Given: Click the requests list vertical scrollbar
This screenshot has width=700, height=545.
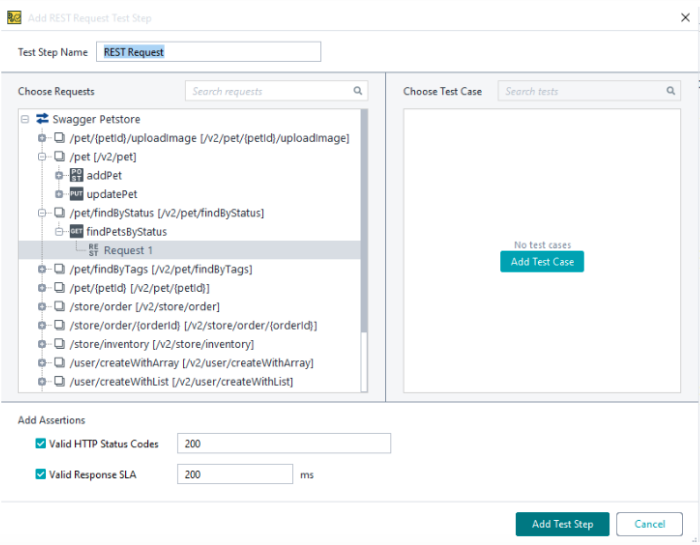Looking at the screenshot, I should click(364, 220).
